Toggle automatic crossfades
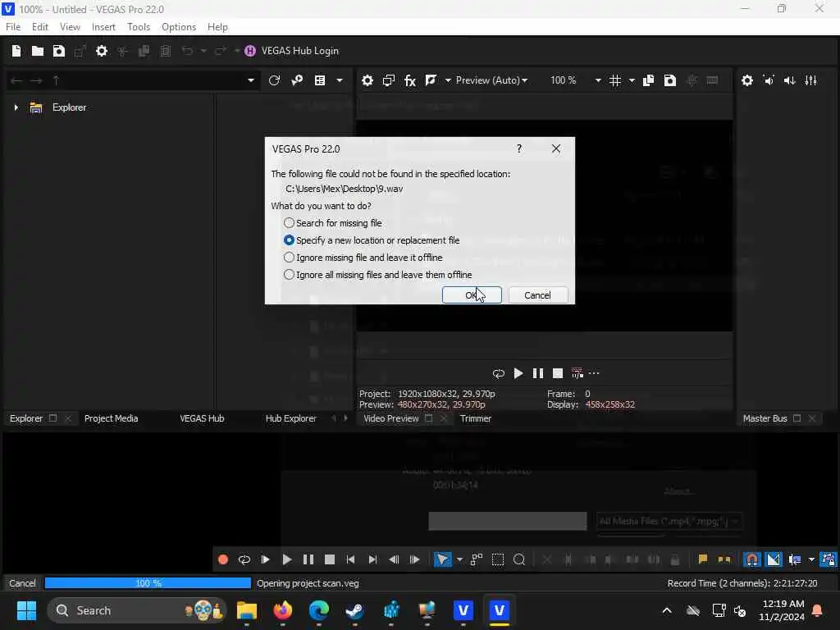The height and width of the screenshot is (630, 840). (x=774, y=559)
